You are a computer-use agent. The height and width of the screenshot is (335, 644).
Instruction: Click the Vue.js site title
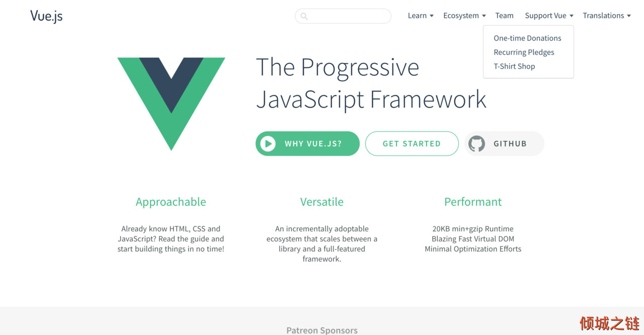coord(46,16)
